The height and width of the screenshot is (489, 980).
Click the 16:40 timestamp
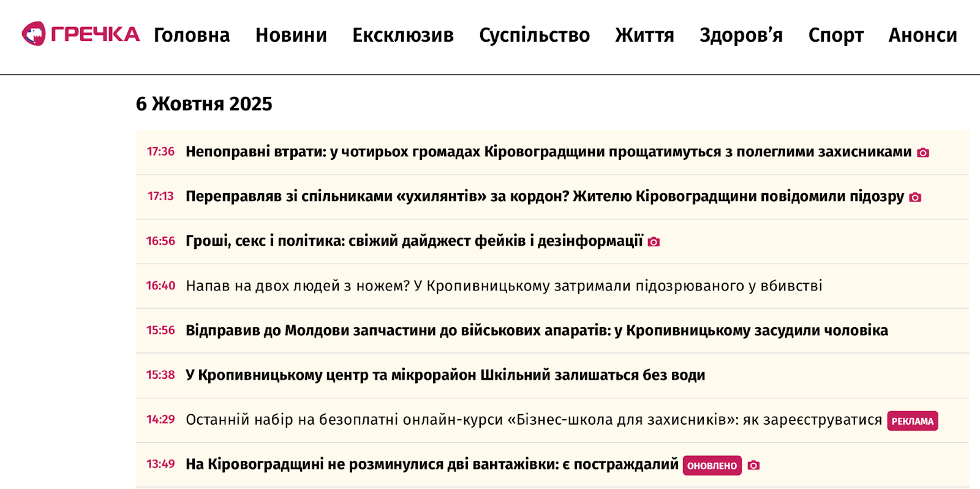pyautogui.click(x=160, y=286)
